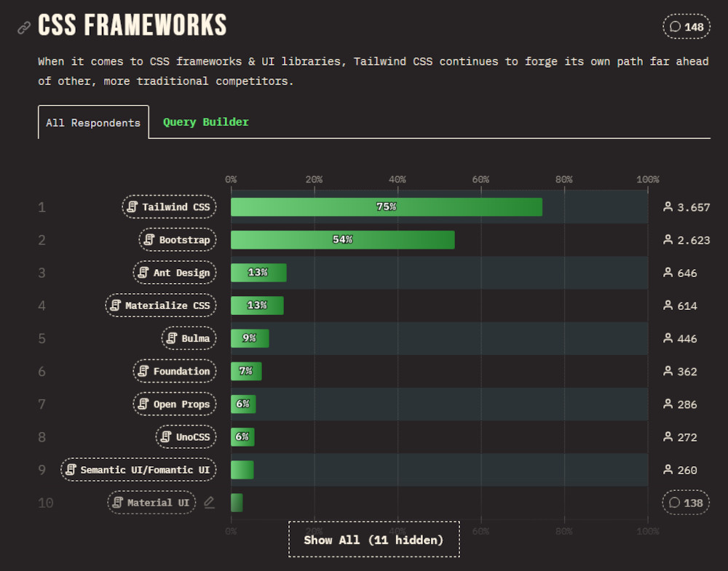Open the 138 comments bubble
Screen dimensions: 728x571
click(686, 503)
